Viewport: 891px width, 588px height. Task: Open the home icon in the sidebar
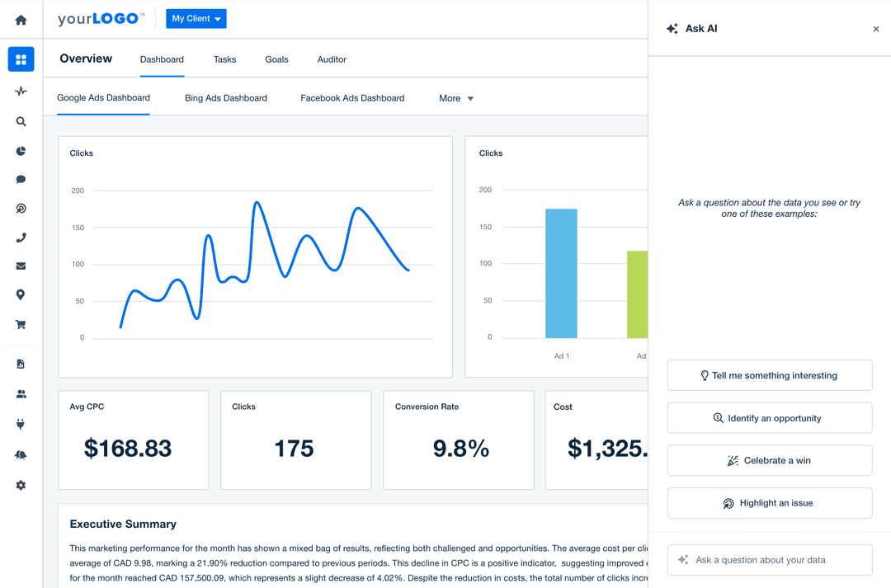click(x=21, y=21)
